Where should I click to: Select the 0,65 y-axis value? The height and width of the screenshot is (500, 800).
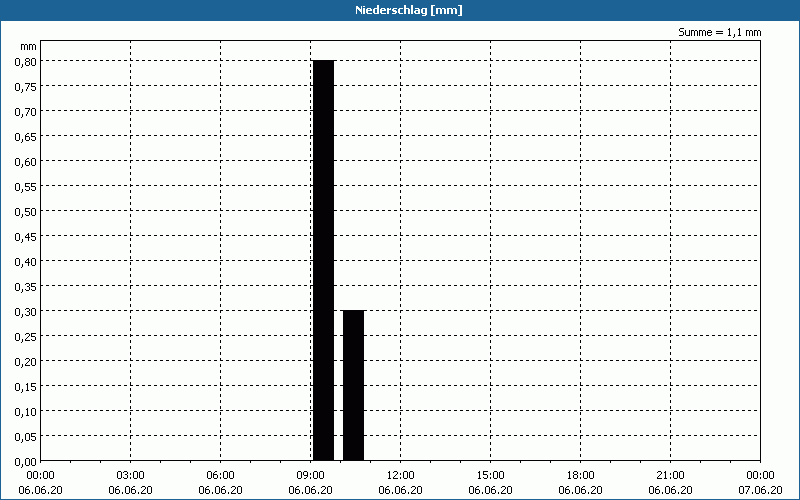(26, 137)
